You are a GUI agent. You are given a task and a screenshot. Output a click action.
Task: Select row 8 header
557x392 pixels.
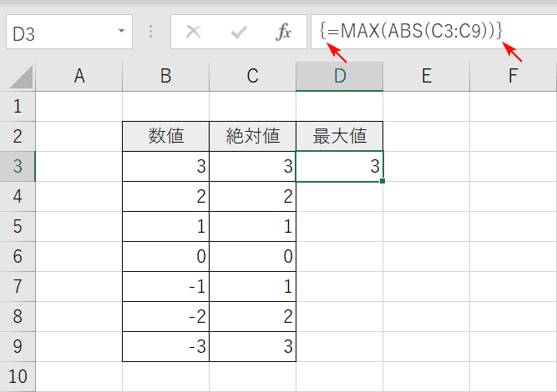pyautogui.click(x=18, y=316)
